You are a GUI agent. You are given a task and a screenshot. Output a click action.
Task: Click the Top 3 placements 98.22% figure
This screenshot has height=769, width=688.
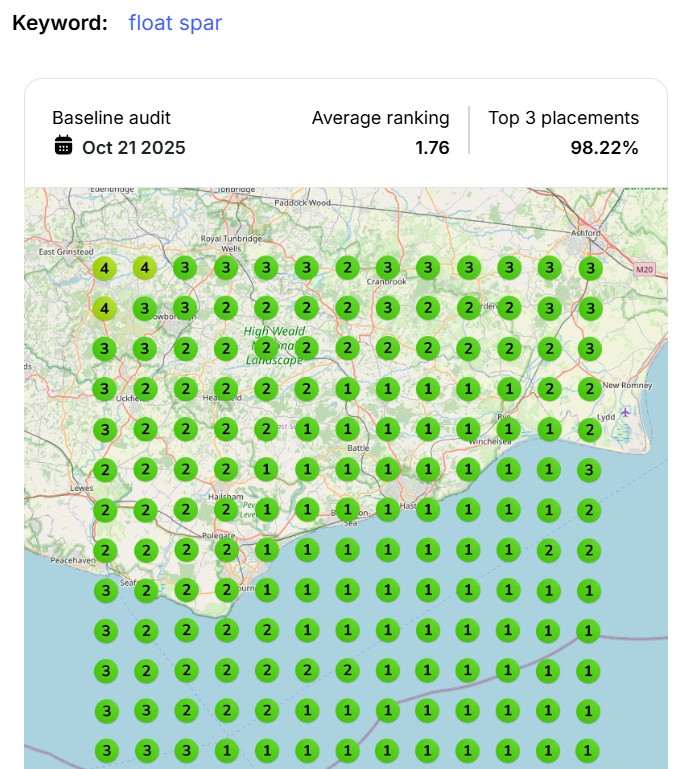pyautogui.click(x=604, y=147)
